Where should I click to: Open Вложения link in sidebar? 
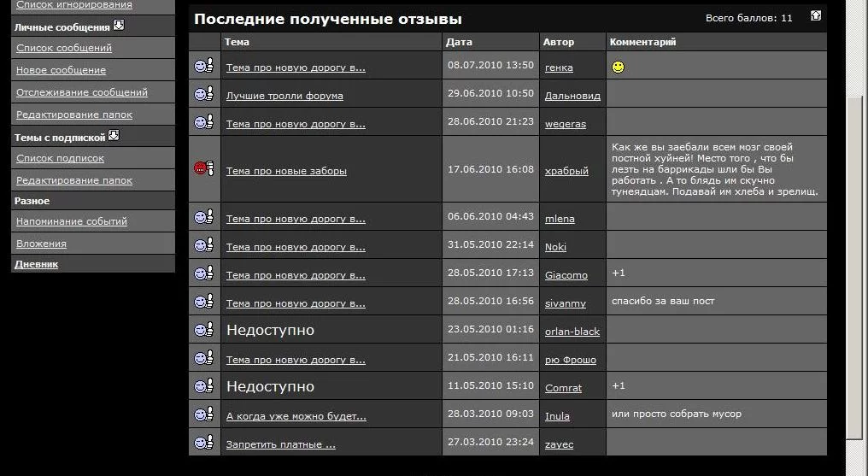(41, 244)
